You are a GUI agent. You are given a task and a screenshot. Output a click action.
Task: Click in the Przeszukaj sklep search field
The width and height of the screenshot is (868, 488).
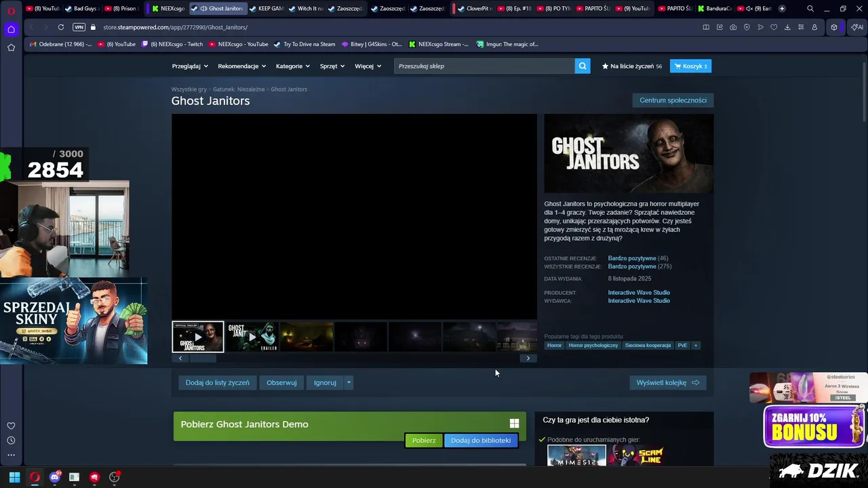484,66
